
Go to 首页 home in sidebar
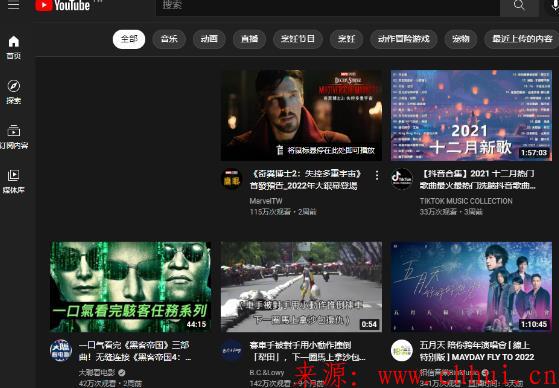pos(14,47)
